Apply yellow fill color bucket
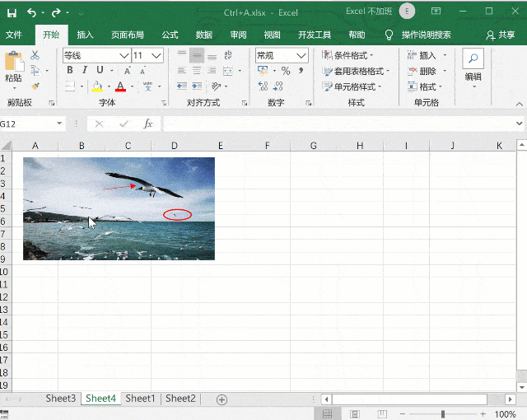This screenshot has width=527, height=420. click(x=97, y=86)
